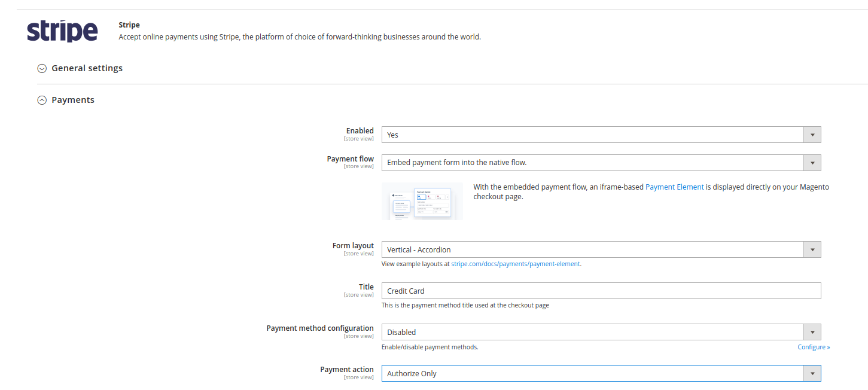
Task: Click the Form layout dropdown arrow button
Action: click(x=812, y=249)
